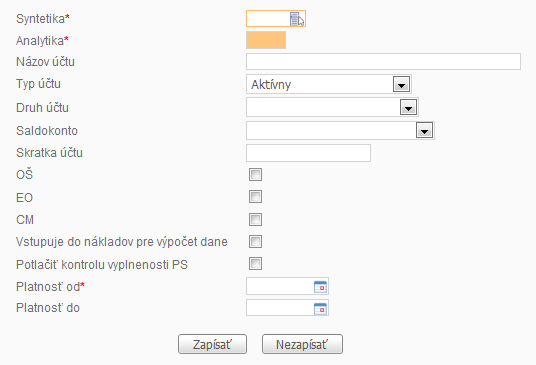Click into the Názov účtu text field

[x=383, y=62]
